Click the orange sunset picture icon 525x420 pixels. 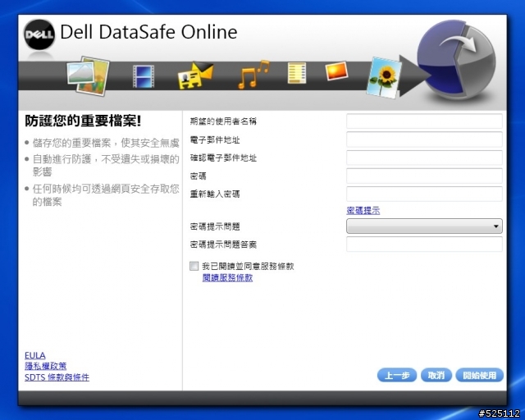pos(336,71)
